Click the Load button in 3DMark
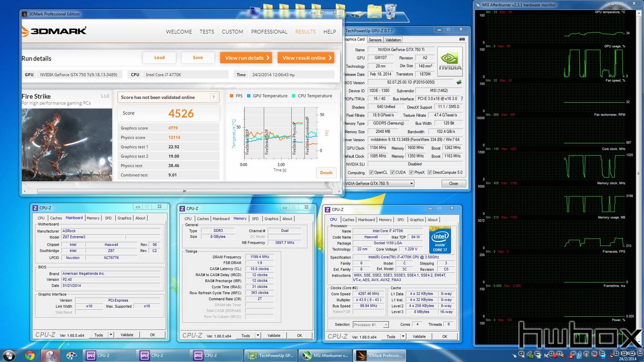This screenshot has height=362, width=644. (x=159, y=57)
